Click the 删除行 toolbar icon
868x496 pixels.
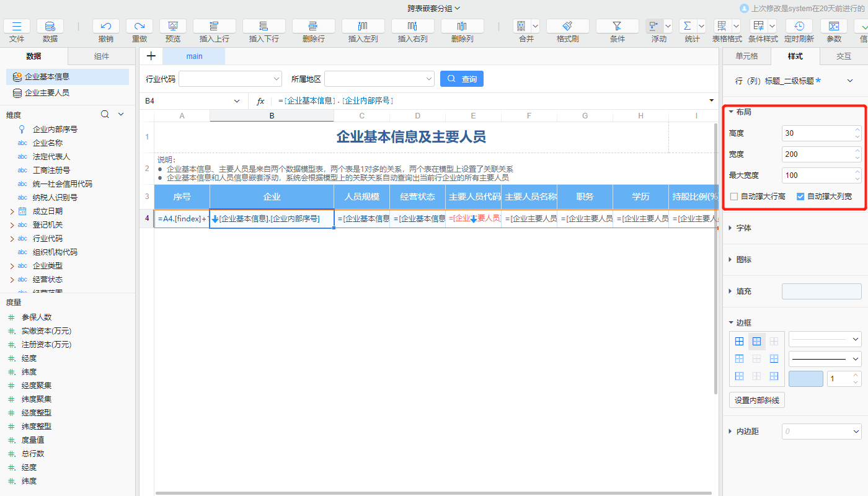(x=313, y=26)
